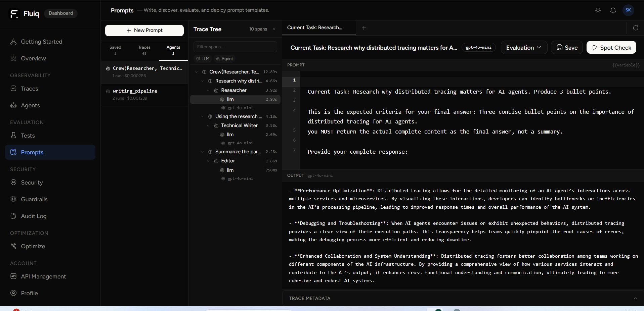Click the New Prompt button
Image resolution: width=644 pixels, height=311 pixels.
coord(144,30)
